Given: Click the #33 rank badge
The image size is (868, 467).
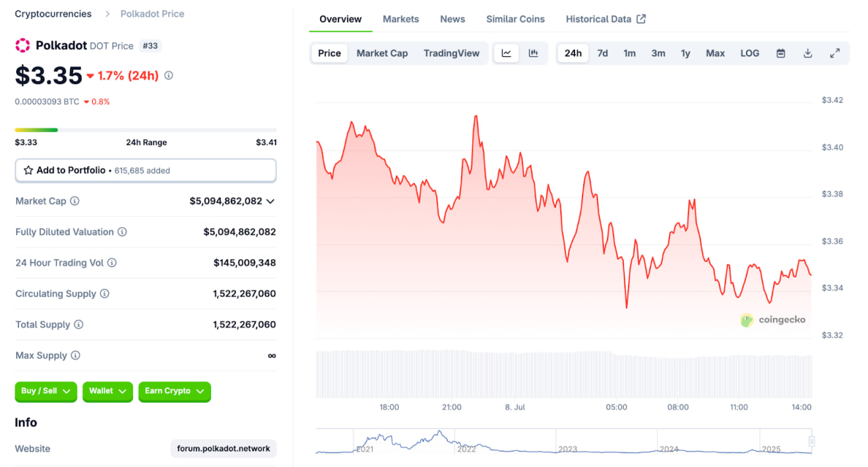Looking at the screenshot, I should point(150,46).
